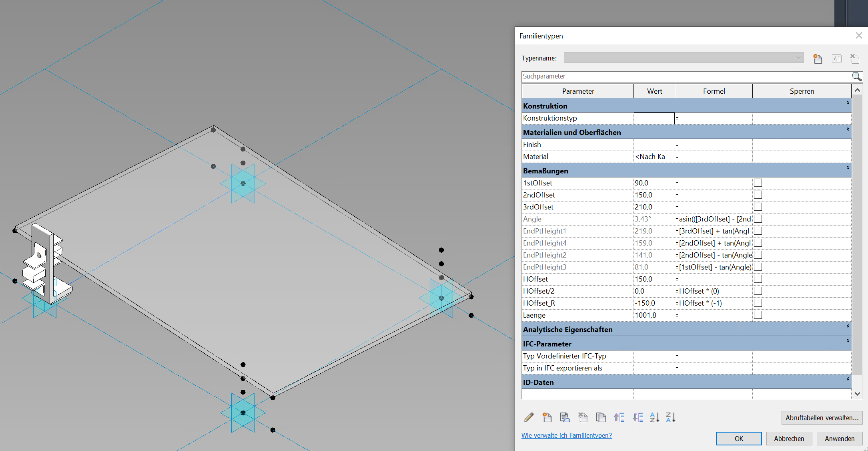Collapse the Bemaßungen group
Screen dimensions: 868x451
point(847,168)
